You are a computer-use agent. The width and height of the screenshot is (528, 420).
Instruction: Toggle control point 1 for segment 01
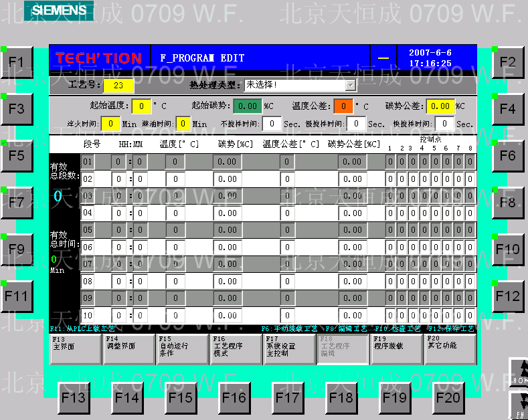tap(390, 161)
